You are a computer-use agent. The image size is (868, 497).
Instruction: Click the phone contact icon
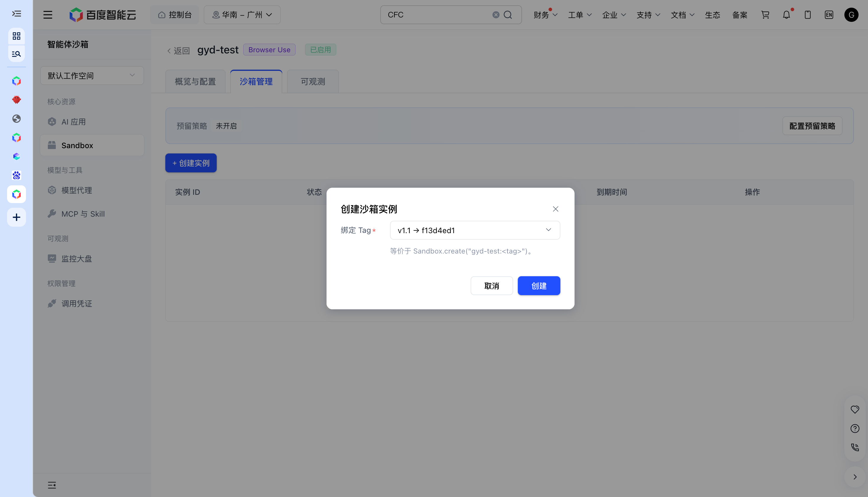coord(855,447)
